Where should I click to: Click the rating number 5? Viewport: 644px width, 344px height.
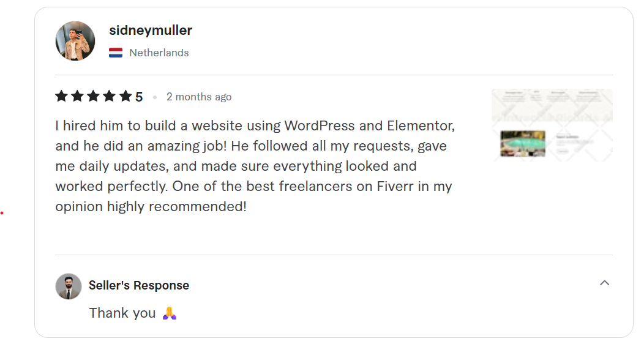[x=139, y=97]
